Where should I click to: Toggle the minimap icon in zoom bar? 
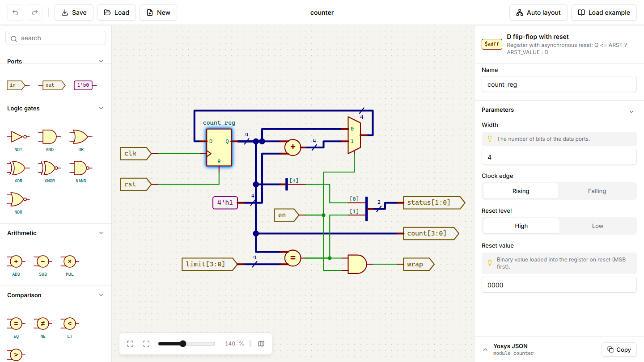[261, 344]
